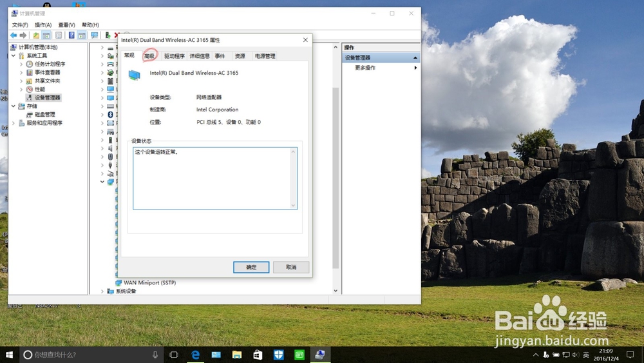Viewport: 644px width, 363px height.
Task: Expand the 事件查看器 tree node
Action: point(21,72)
